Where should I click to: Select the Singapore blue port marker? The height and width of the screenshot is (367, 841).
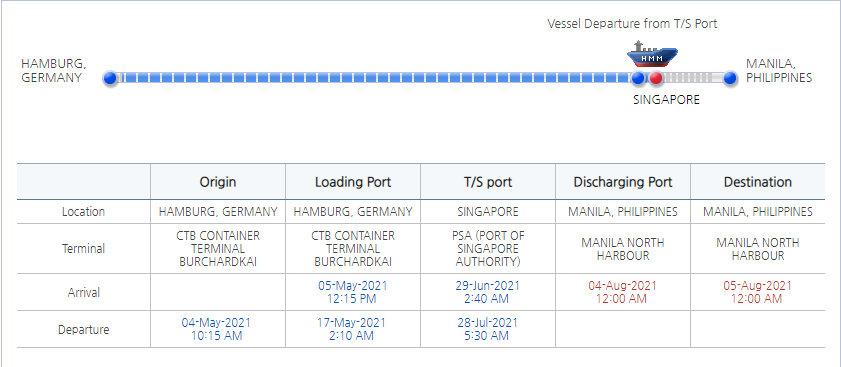pyautogui.click(x=638, y=78)
